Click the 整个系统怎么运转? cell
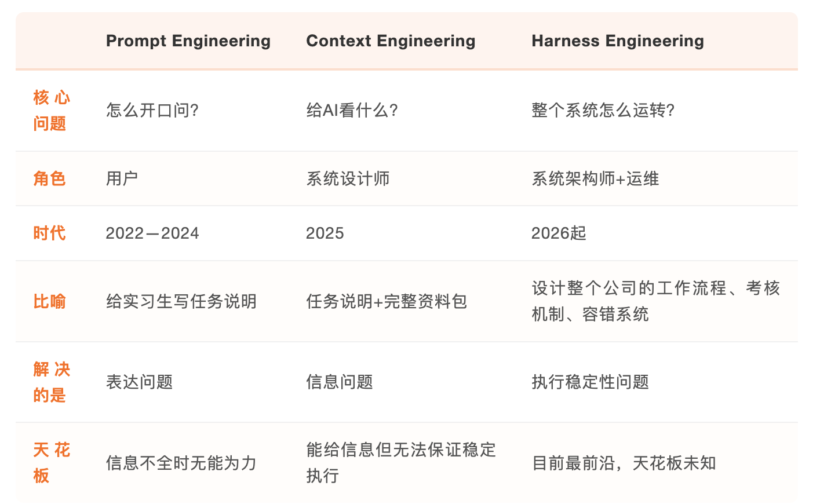This screenshot has width=831, height=504. coord(603,110)
